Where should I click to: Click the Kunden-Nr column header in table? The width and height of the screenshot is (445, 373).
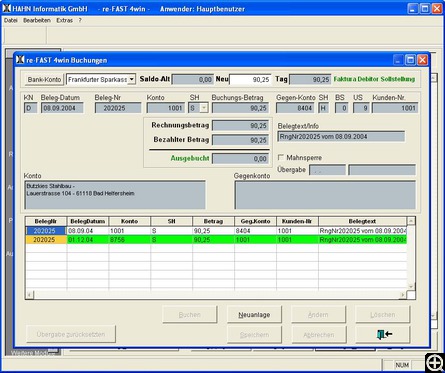pyautogui.click(x=297, y=221)
